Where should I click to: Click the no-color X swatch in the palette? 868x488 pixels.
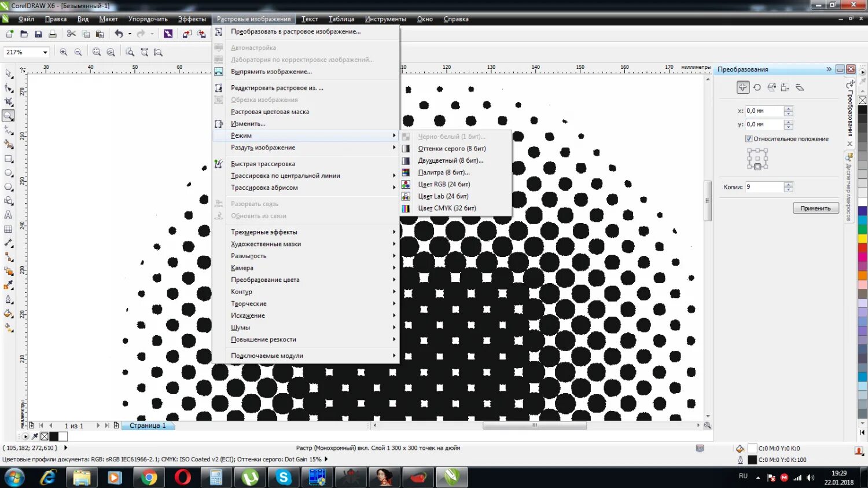pyautogui.click(x=863, y=100)
